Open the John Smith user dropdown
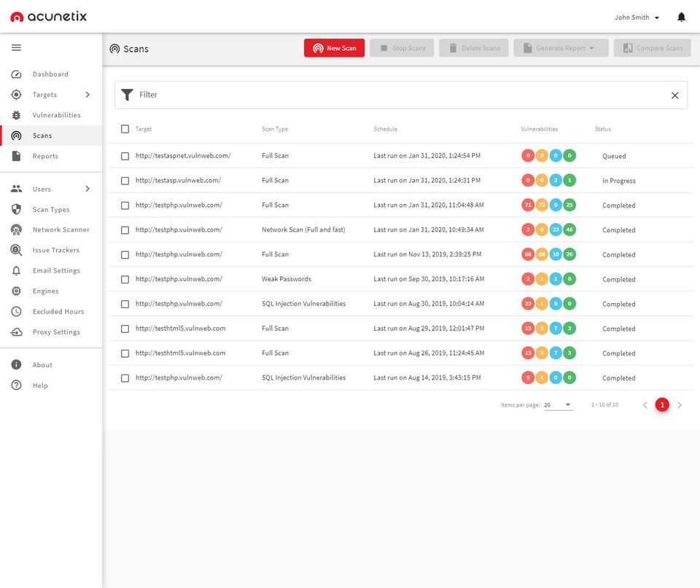This screenshot has height=588, width=700. pos(637,17)
